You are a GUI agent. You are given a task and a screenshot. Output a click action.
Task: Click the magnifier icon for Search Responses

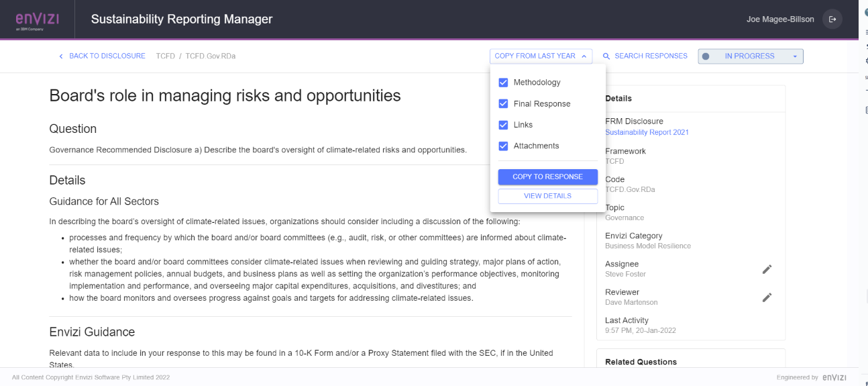pos(606,56)
